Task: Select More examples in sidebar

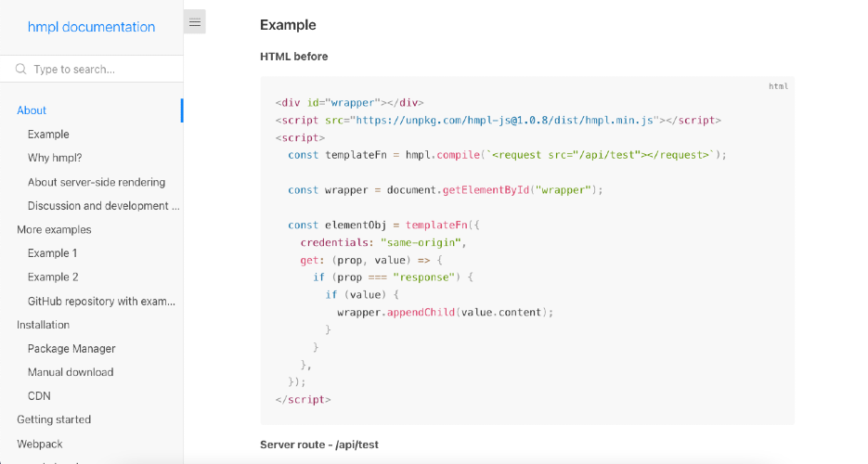Action: [54, 229]
